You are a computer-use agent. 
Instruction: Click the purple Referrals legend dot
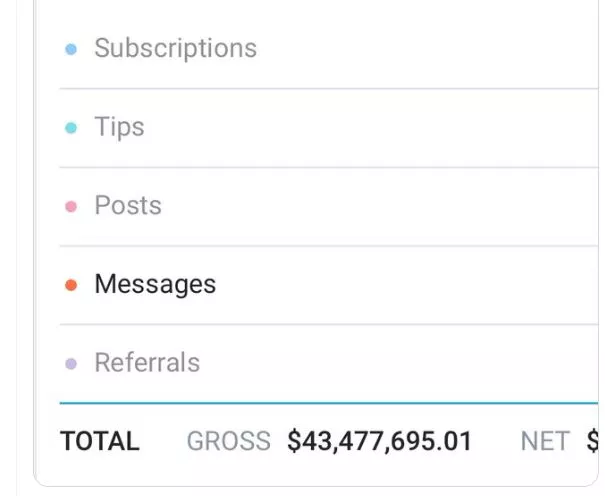pos(71,364)
